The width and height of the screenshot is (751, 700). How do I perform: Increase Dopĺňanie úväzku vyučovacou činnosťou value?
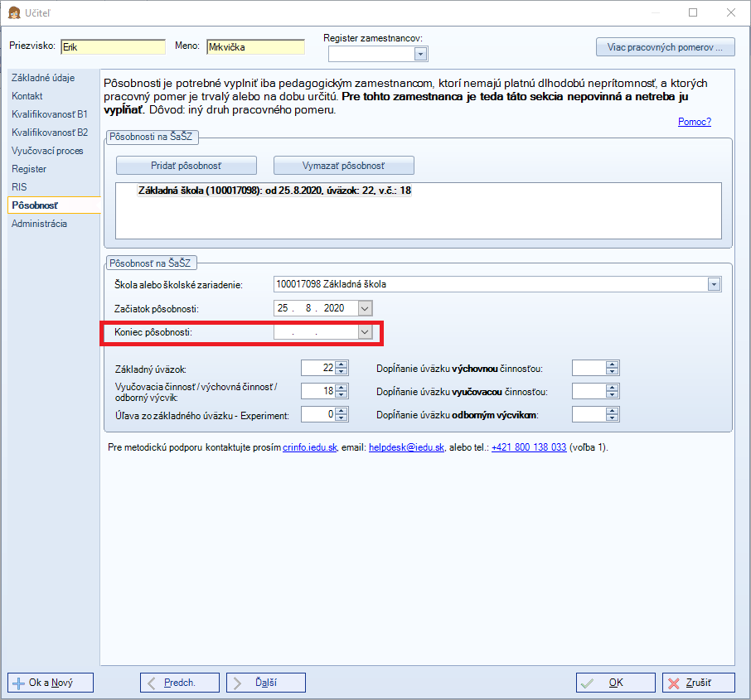tap(612, 388)
